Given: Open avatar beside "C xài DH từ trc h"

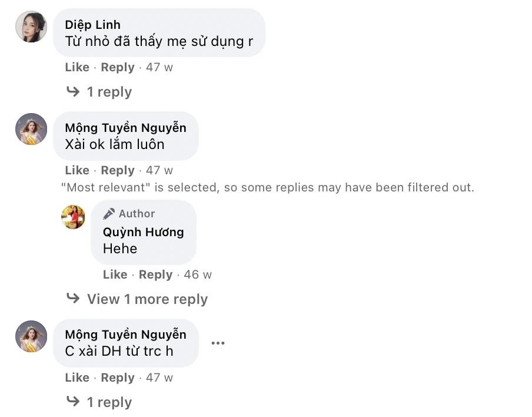Looking at the screenshot, I should (31, 336).
